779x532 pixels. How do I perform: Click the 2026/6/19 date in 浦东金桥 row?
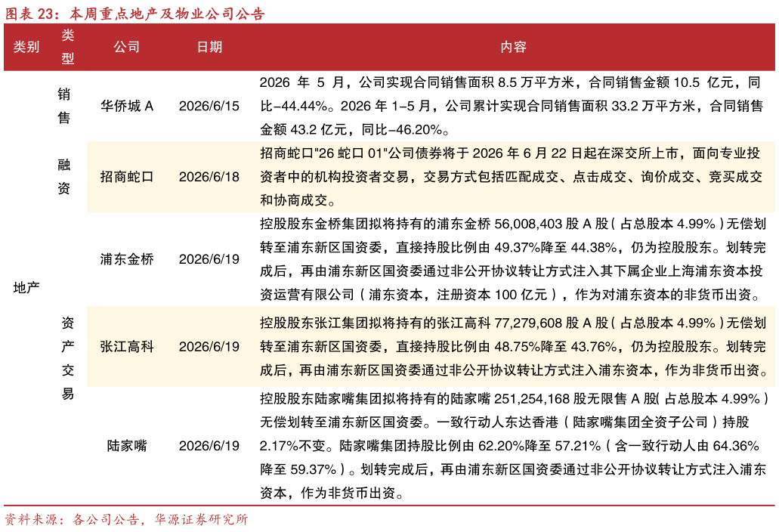pos(209,259)
